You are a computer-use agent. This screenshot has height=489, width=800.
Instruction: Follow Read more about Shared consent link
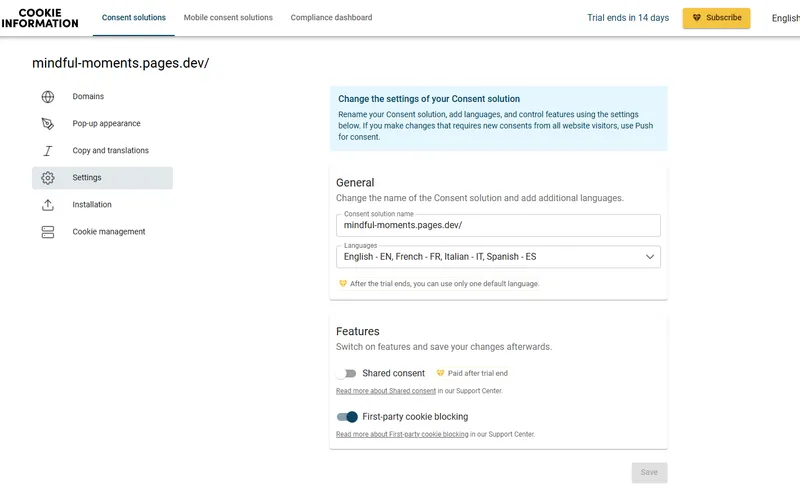(x=386, y=391)
